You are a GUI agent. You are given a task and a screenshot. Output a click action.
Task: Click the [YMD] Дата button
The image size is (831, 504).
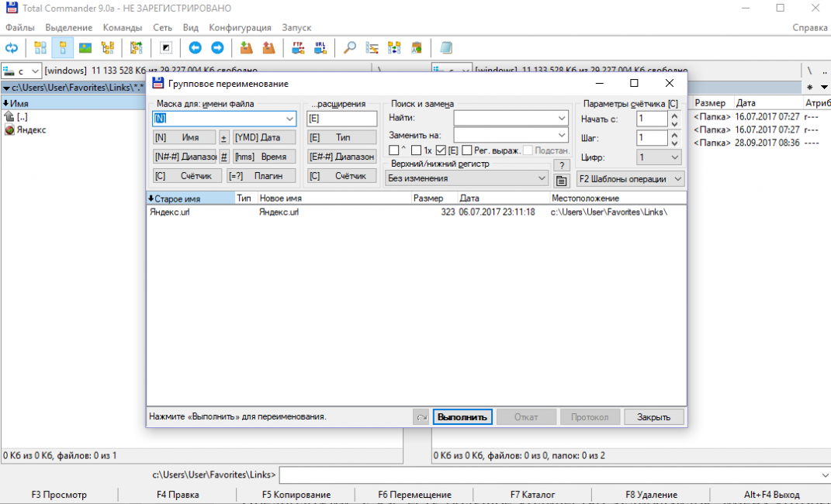264,138
